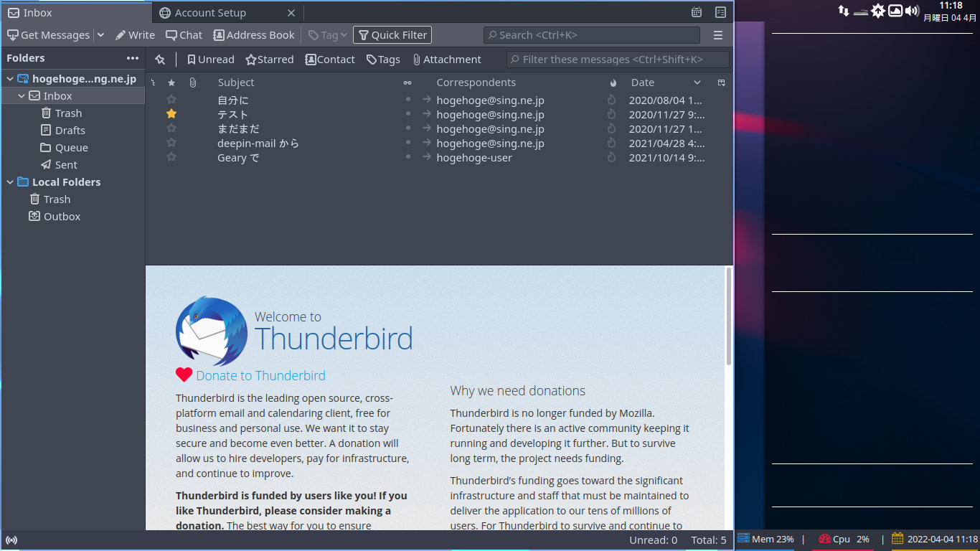Star the Geary で message

[x=171, y=157]
